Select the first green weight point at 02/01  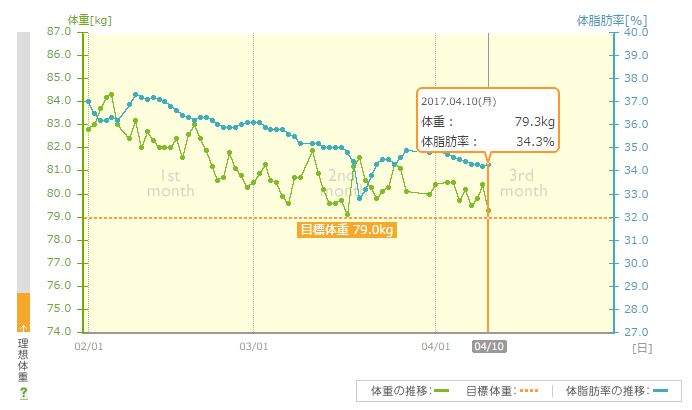(88, 129)
